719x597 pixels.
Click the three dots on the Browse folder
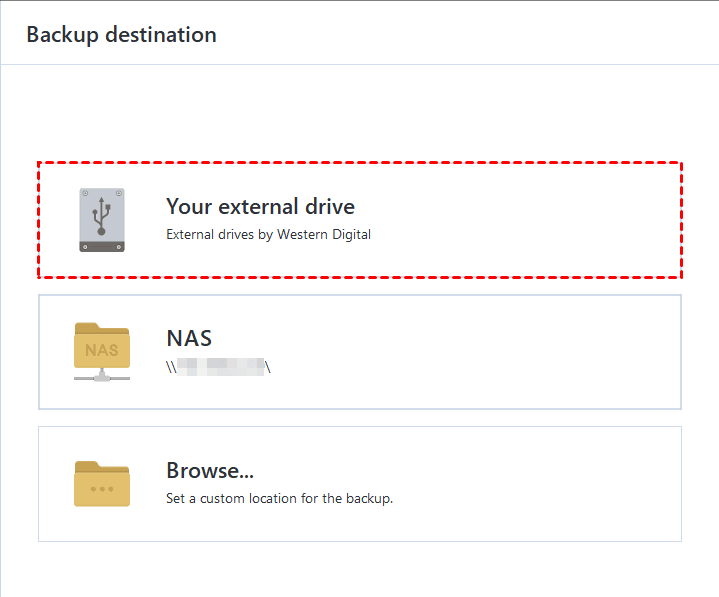tap(102, 489)
